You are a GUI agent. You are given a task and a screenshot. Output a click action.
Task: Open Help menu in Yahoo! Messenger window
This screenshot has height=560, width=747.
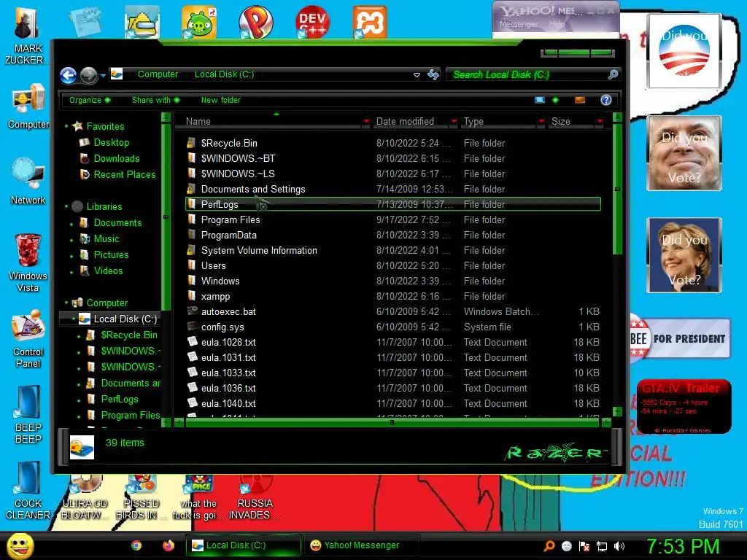coord(557,24)
